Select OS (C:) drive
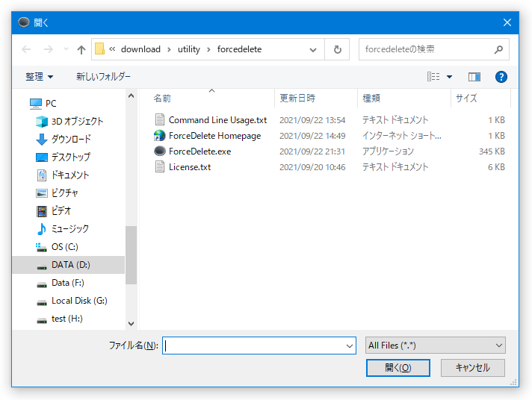Image resolution: width=532 pixels, height=400 pixels. click(x=65, y=247)
